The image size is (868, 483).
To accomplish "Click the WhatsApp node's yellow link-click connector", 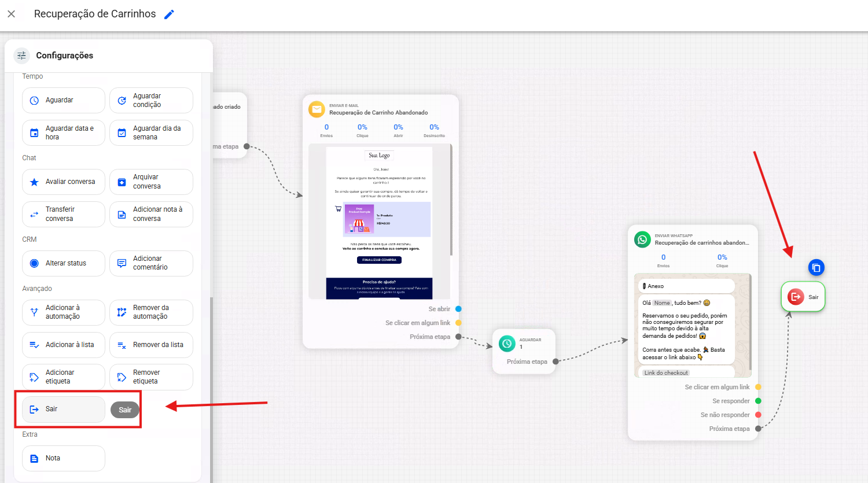I will (x=758, y=387).
